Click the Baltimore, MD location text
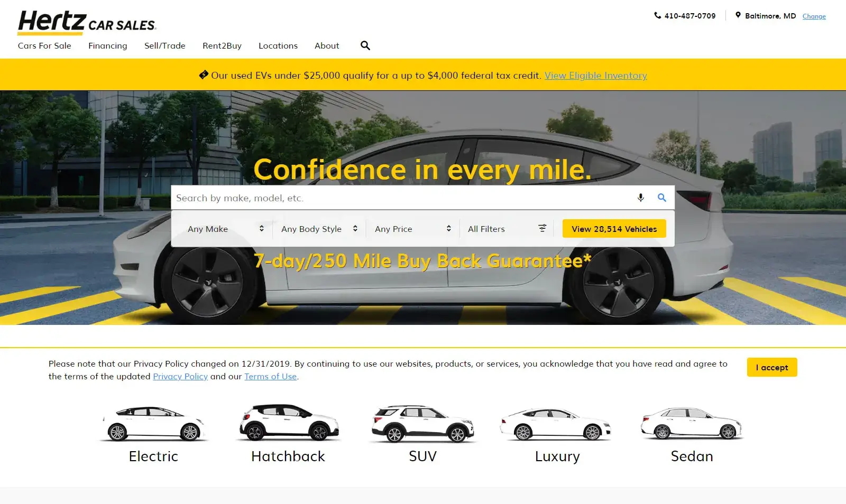 coord(770,16)
